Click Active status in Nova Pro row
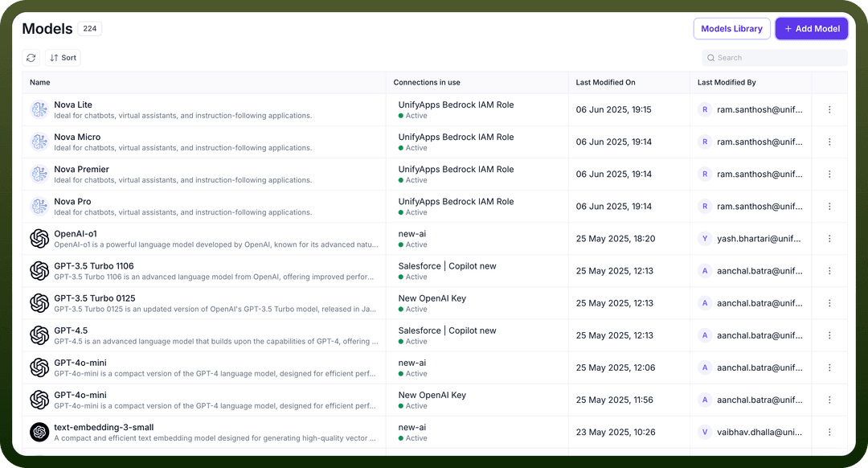 point(413,212)
